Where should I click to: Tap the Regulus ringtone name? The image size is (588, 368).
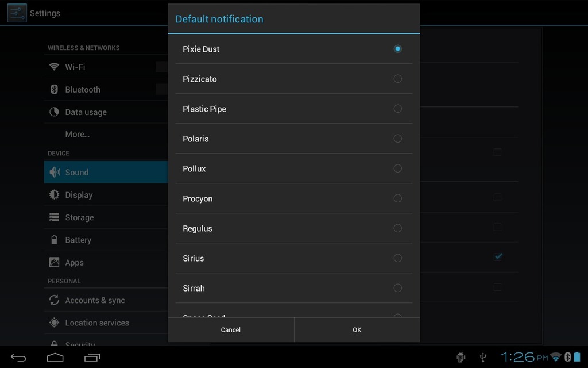pyautogui.click(x=198, y=229)
